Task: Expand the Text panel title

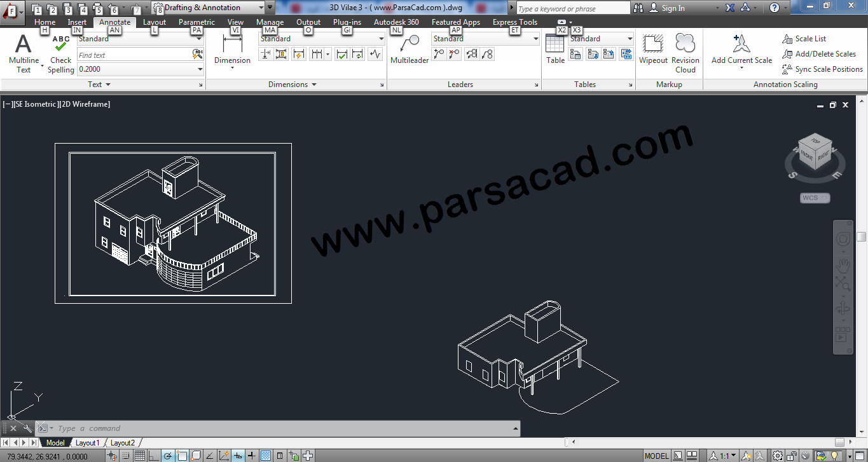Action: pyautogui.click(x=99, y=85)
